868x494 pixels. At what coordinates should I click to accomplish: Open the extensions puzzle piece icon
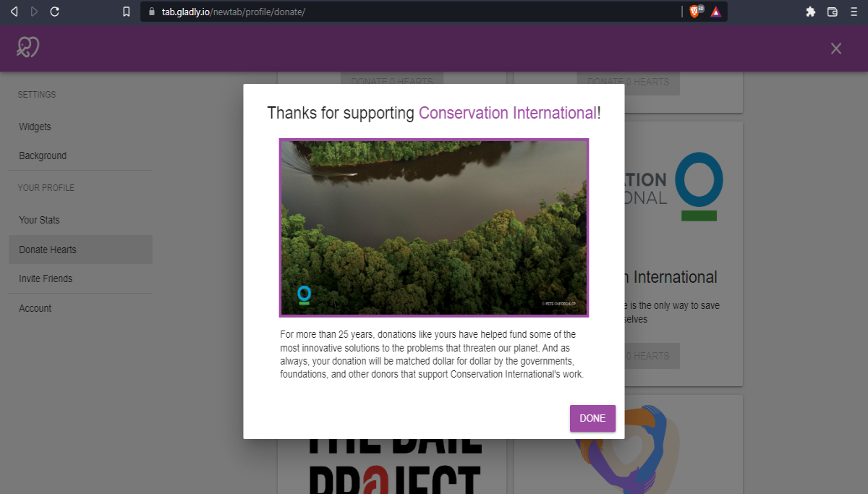pos(811,12)
